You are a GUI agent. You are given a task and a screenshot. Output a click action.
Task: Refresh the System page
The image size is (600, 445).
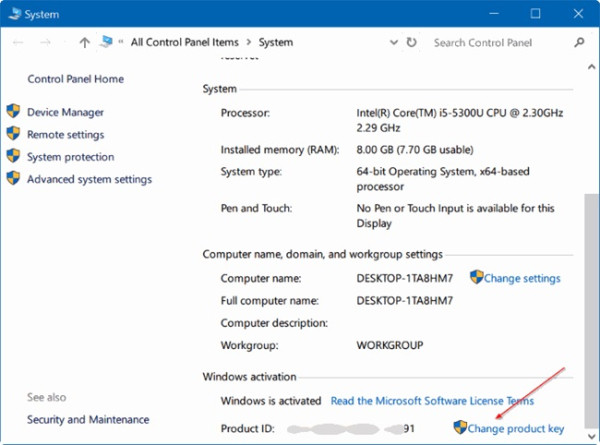(411, 42)
